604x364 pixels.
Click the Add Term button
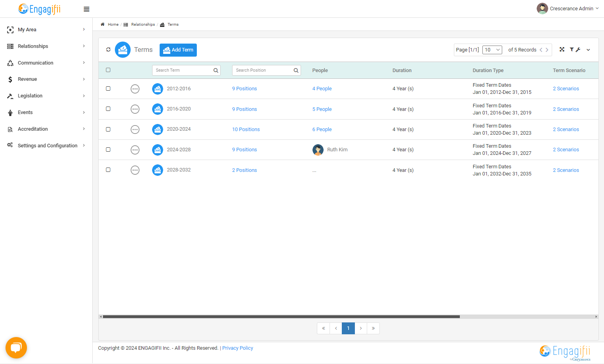coord(178,50)
